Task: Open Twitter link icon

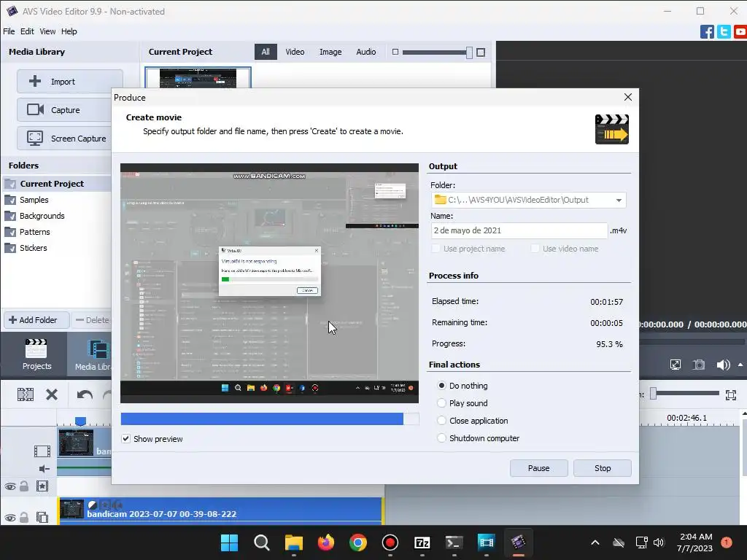Action: (724, 32)
